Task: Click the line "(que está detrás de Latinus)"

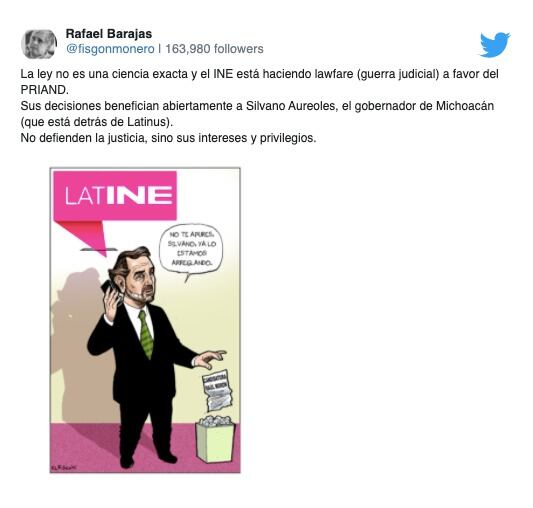Action: [97, 122]
